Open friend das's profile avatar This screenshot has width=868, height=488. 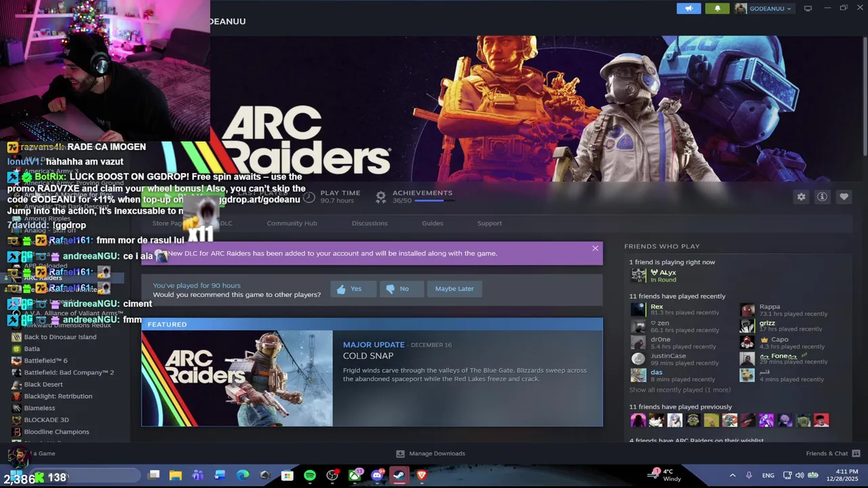638,375
